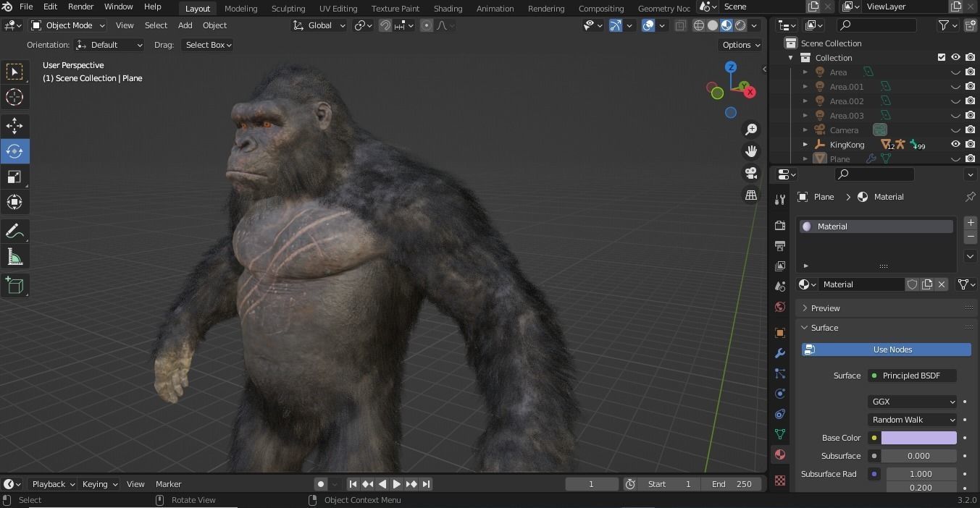Image resolution: width=980 pixels, height=508 pixels.
Task: Open the Object Constraints properties tab
Action: tap(780, 414)
